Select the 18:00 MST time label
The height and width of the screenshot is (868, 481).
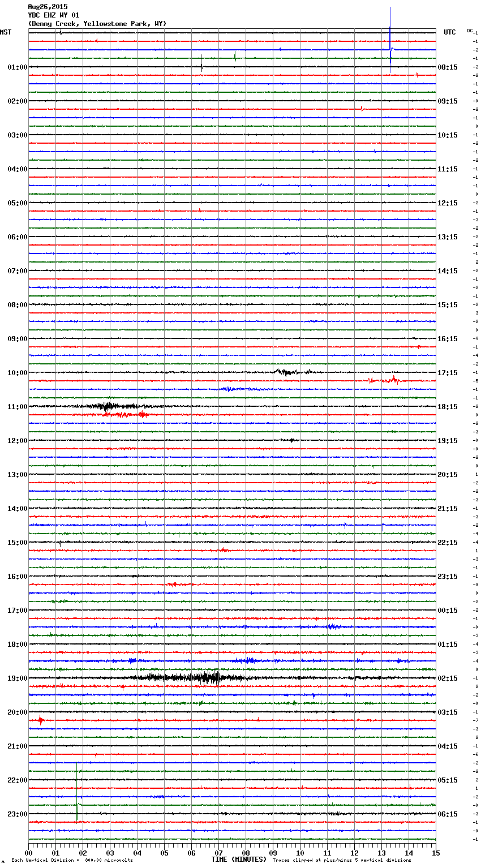point(18,644)
